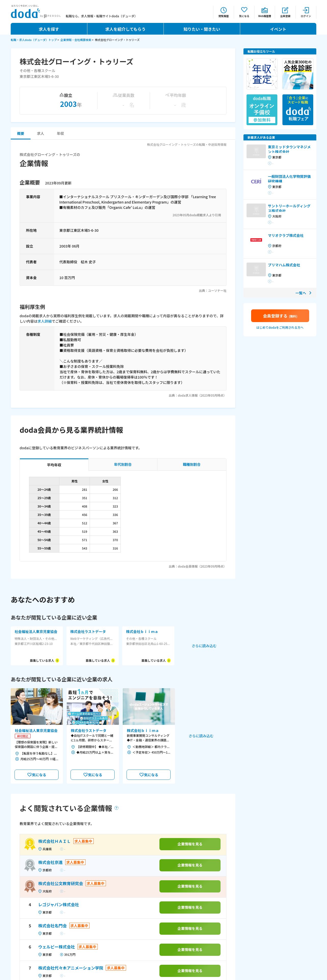Click さらに読み込む beside similar job listings

pyautogui.click(x=201, y=736)
